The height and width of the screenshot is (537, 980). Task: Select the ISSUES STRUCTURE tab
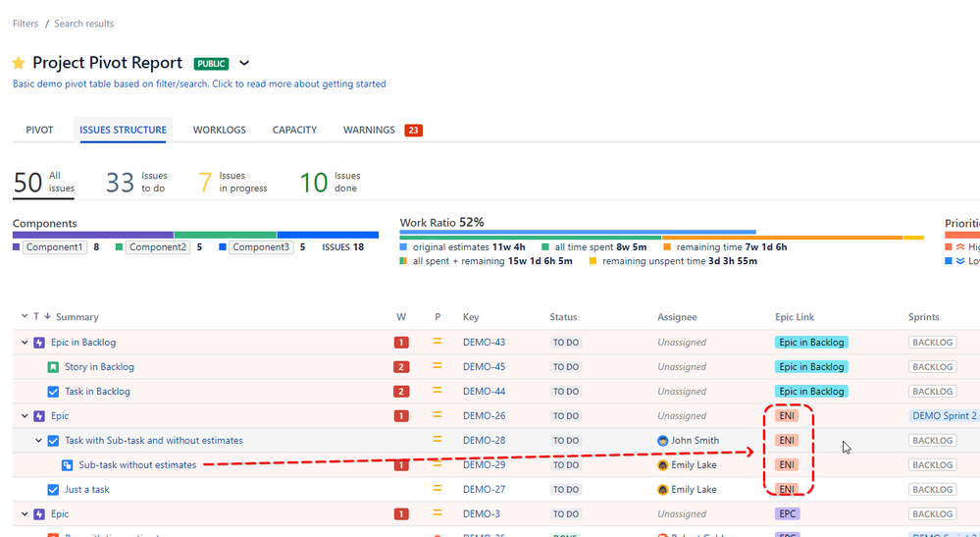124,130
